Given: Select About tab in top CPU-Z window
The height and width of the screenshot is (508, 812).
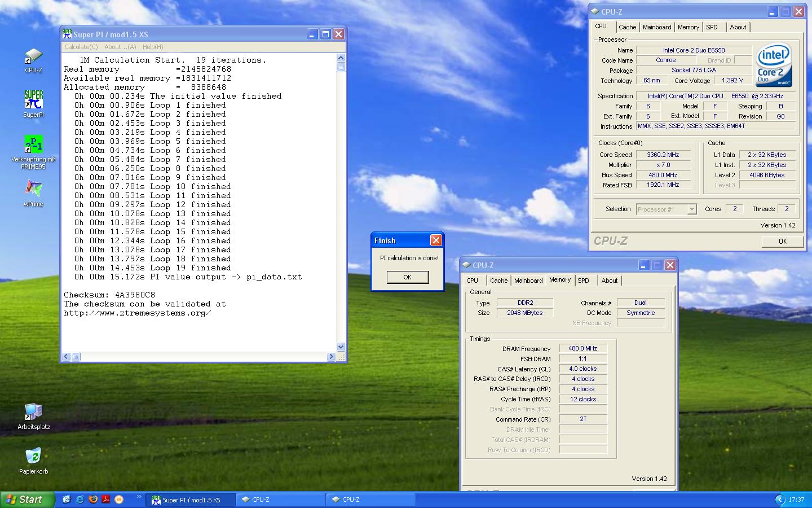Looking at the screenshot, I should (x=738, y=27).
